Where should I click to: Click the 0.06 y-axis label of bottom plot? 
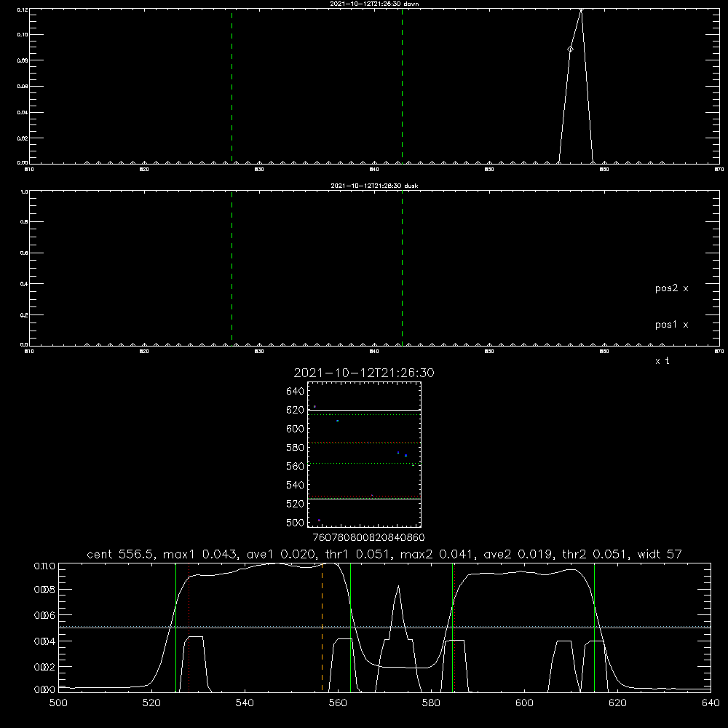coord(44,615)
